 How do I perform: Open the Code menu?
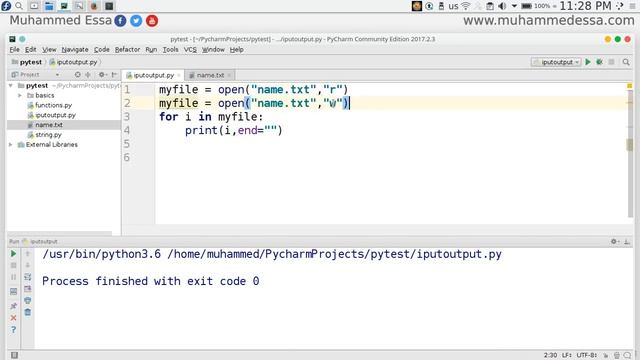pos(102,49)
